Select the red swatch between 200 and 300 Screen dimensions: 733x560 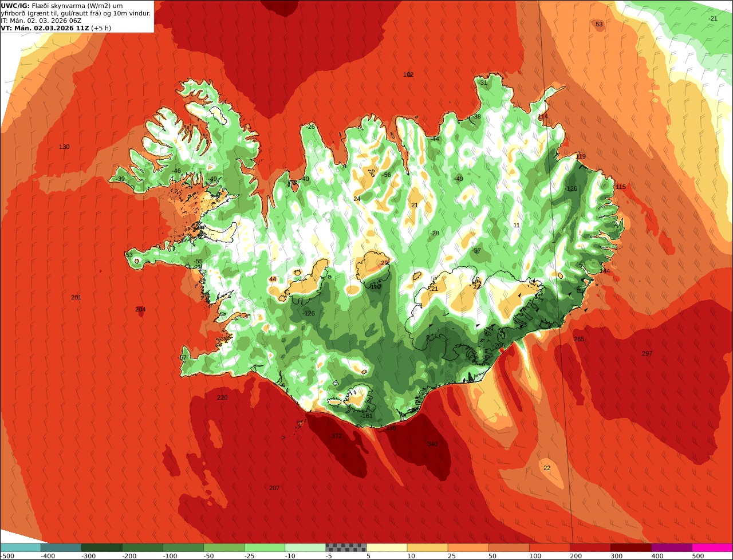pyautogui.click(x=589, y=547)
